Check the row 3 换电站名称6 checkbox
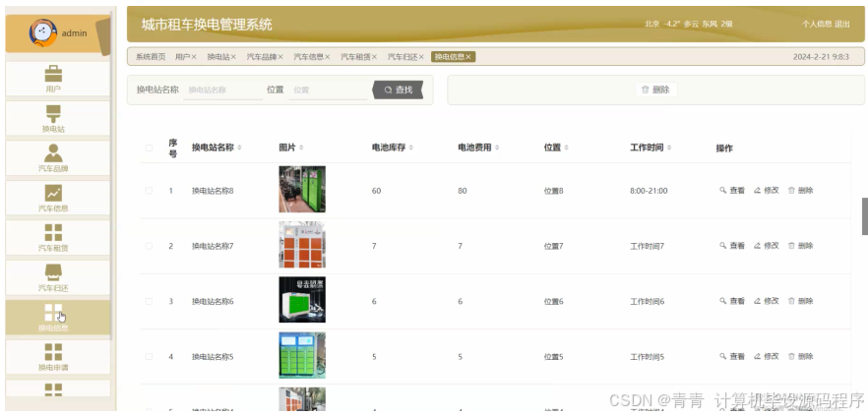 pyautogui.click(x=149, y=301)
